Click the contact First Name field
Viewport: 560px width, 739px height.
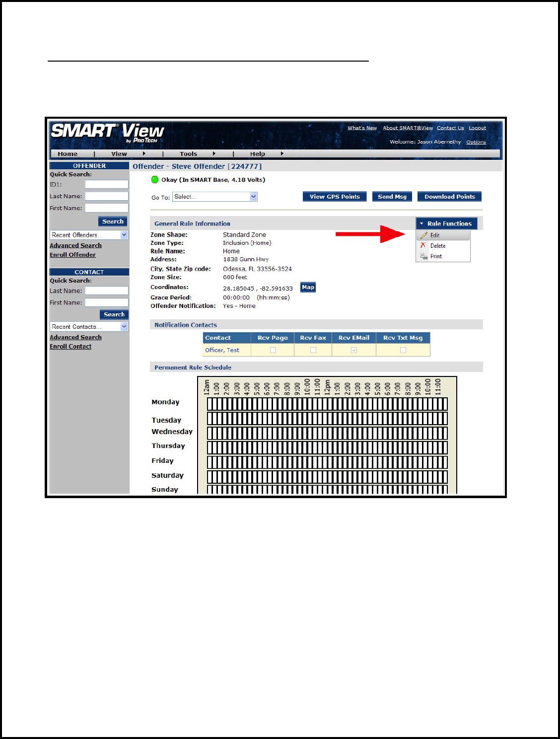(106, 302)
